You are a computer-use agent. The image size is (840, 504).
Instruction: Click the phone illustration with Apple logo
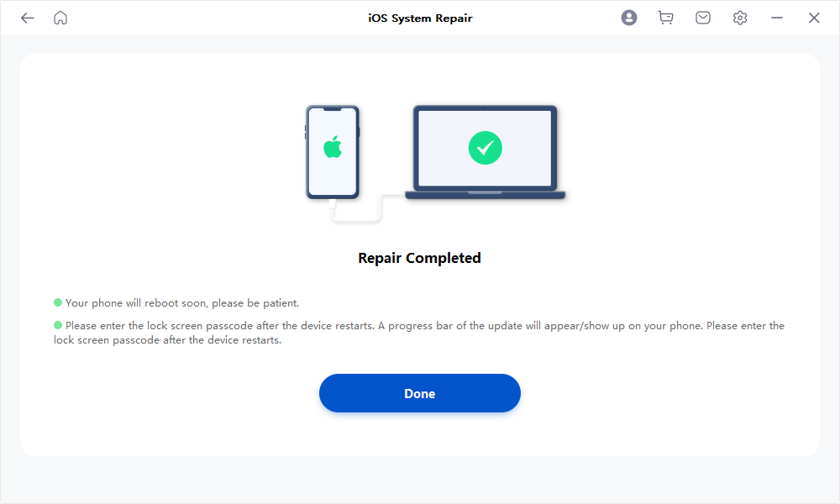pyautogui.click(x=332, y=152)
